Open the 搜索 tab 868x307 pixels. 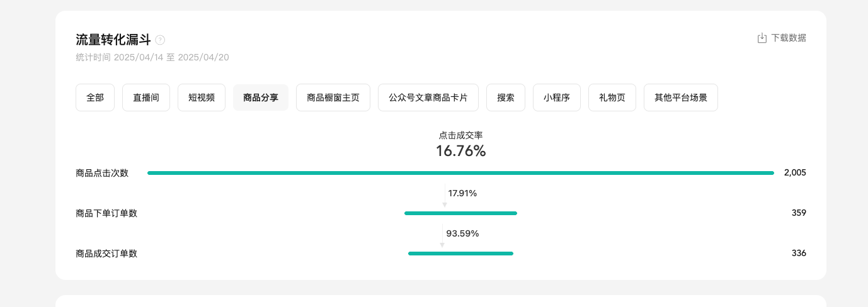pos(506,98)
